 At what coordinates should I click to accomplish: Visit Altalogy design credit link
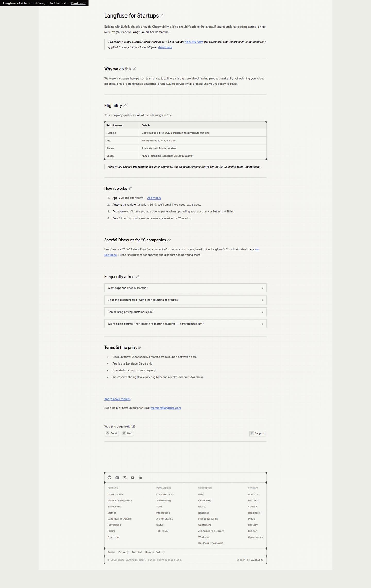coord(257,560)
